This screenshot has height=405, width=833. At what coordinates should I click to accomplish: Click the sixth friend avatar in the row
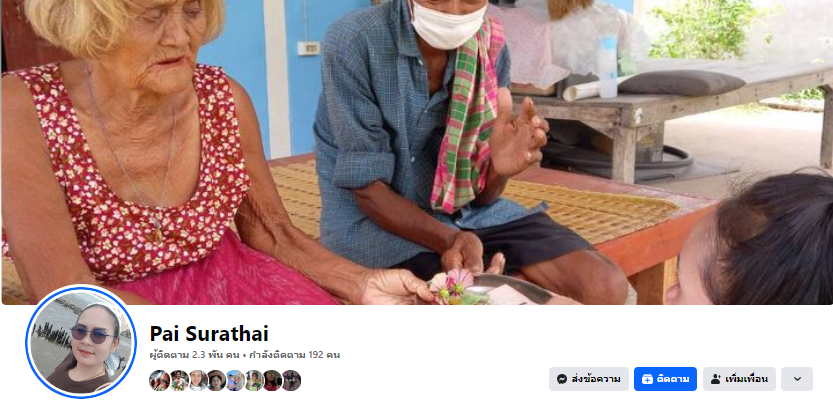pos(253,381)
